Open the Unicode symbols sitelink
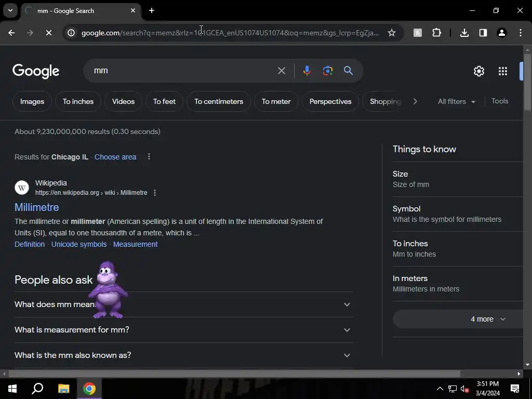 pos(79,244)
